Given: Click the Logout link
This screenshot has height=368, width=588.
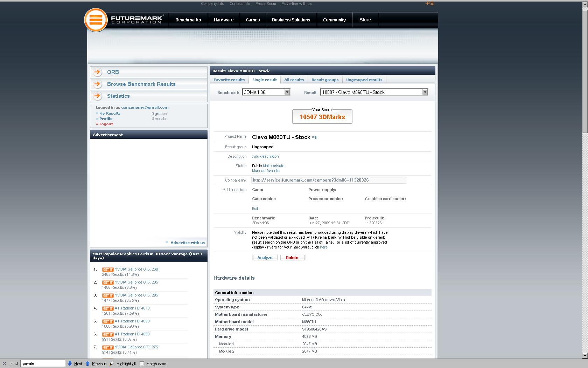Looking at the screenshot, I should pos(106,124).
